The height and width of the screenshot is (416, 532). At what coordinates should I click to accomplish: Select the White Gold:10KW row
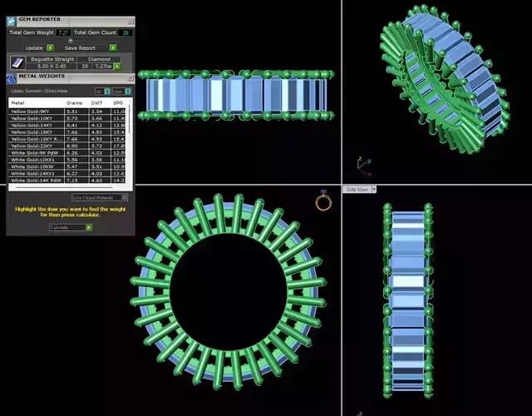(66, 166)
